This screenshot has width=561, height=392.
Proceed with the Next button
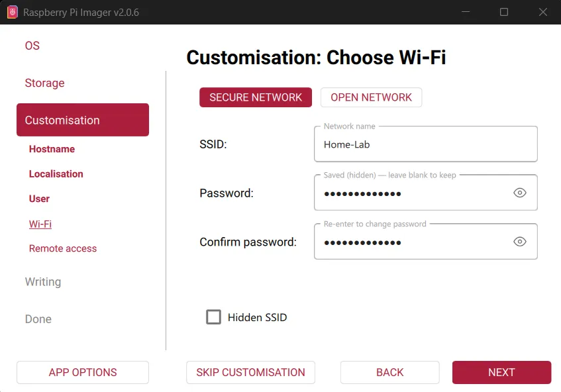pos(501,372)
